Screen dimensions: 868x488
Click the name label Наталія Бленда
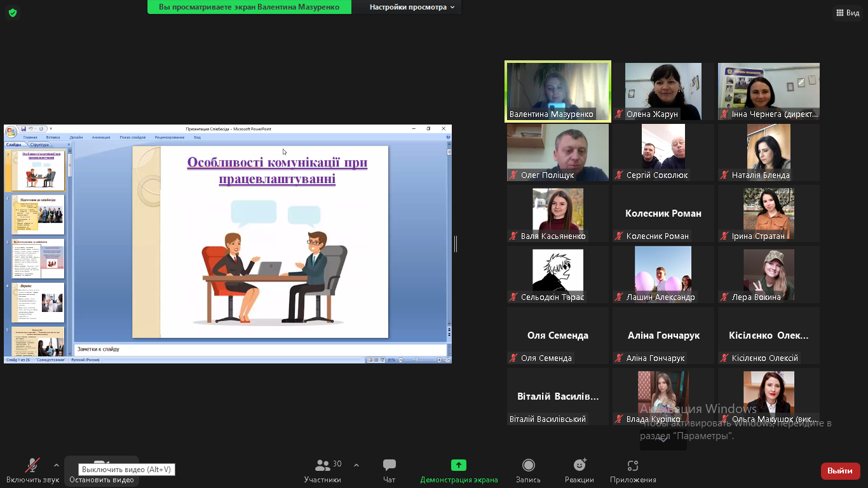[761, 175]
